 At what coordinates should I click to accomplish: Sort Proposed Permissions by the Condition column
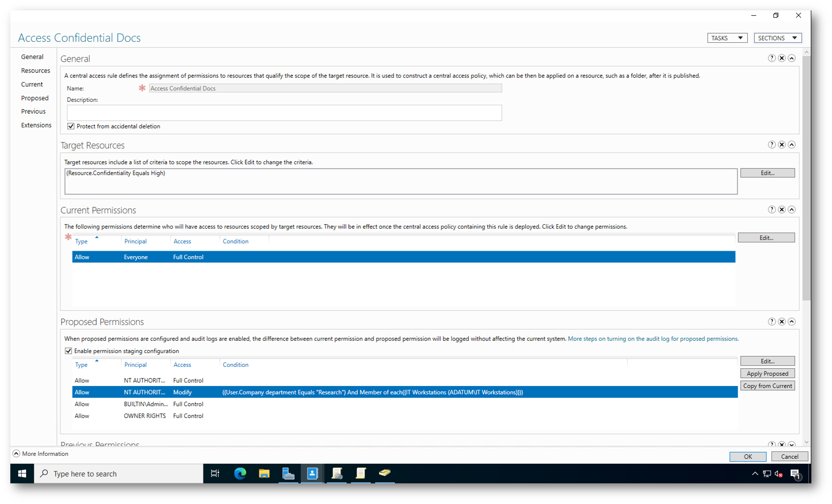click(236, 365)
